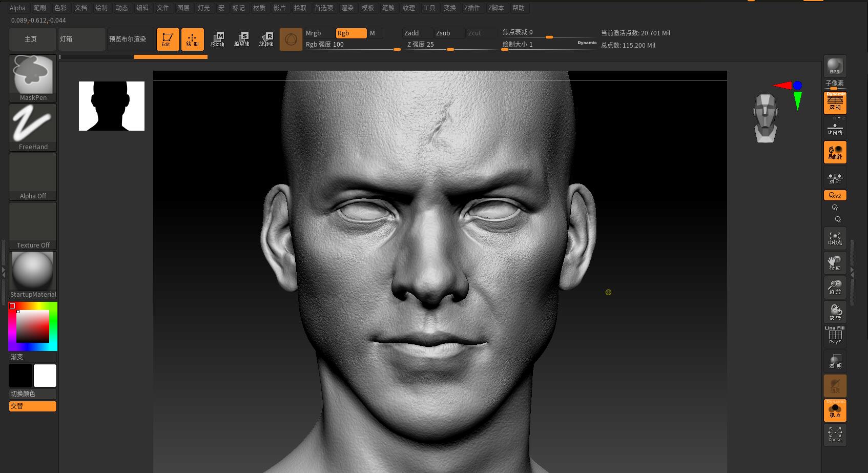Open the Z脚本 script menu
Screen dimensions: 868x473
pyautogui.click(x=496, y=8)
